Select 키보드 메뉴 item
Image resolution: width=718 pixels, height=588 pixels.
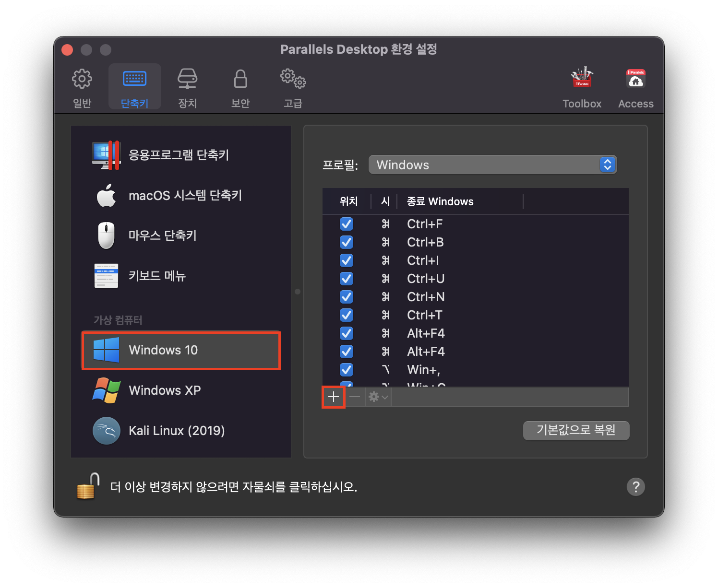[181, 276]
